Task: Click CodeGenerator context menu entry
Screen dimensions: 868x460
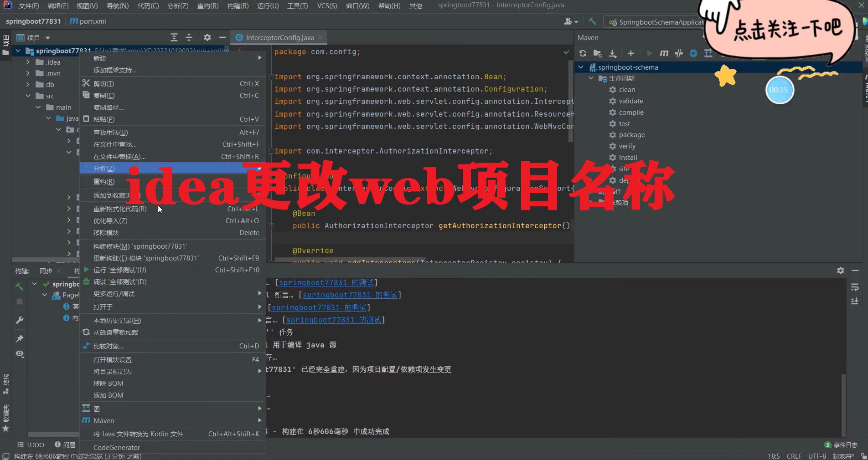Action: pyautogui.click(x=173, y=447)
